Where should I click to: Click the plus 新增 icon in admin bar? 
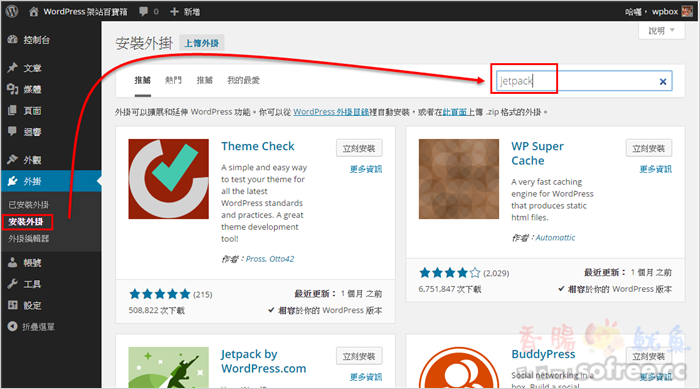click(x=175, y=12)
